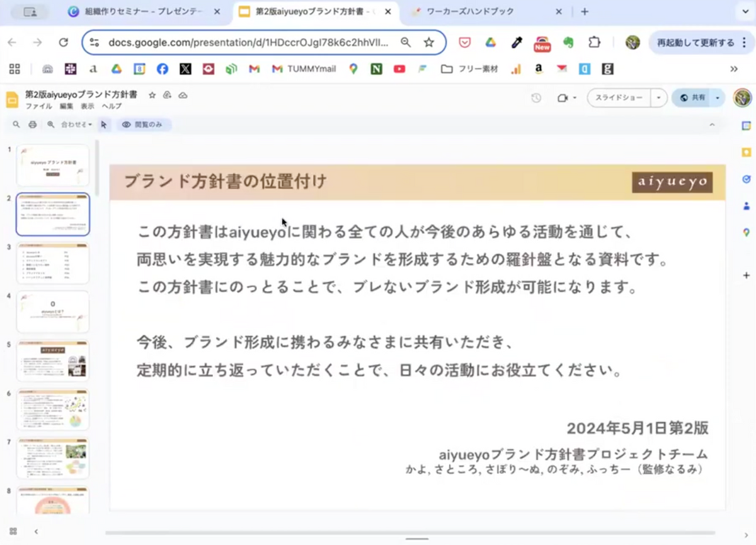Open version history clock icon
Screen dimensions: 756x545
coord(536,98)
